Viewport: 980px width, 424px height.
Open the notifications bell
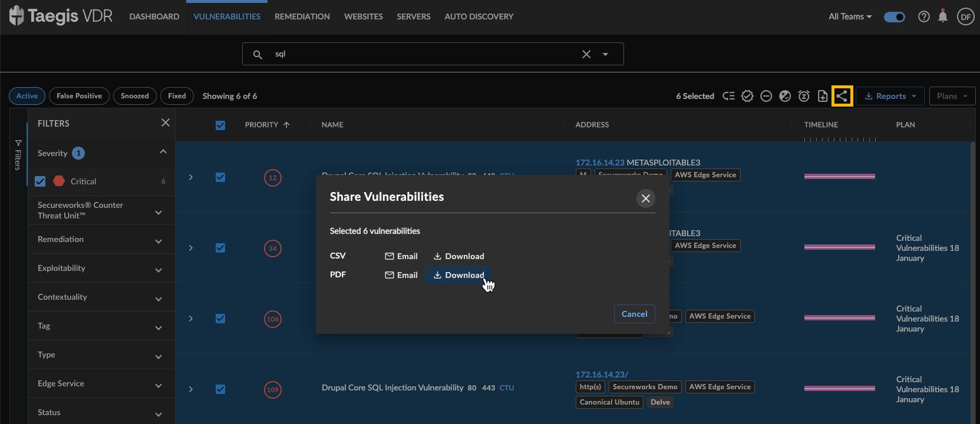[943, 16]
